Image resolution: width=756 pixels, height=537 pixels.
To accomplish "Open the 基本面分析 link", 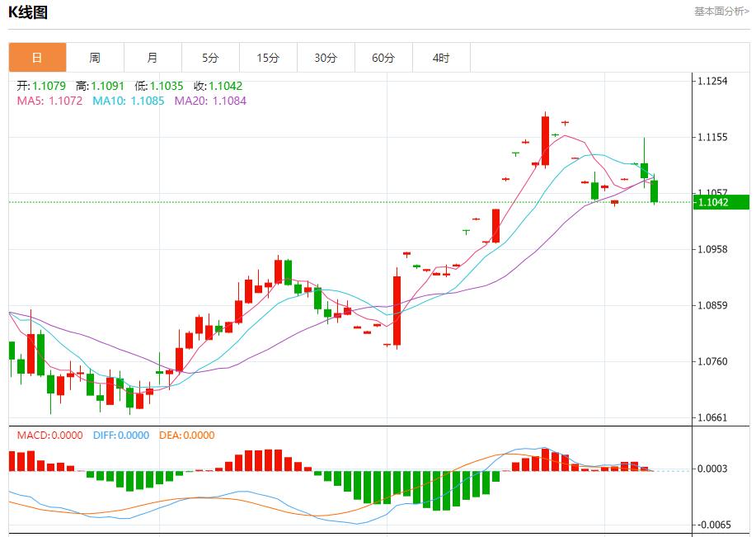I will pos(721,12).
